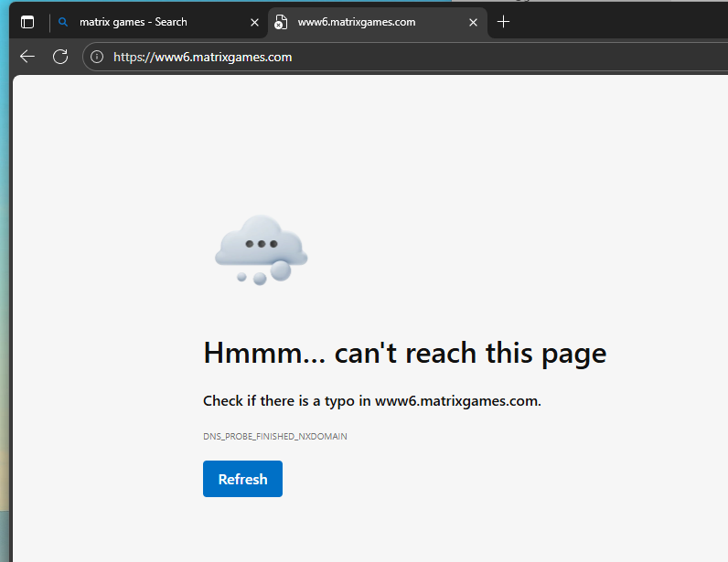Click the "Check if there is a typo" message
The width and height of the screenshot is (728, 562).
pyautogui.click(x=372, y=400)
